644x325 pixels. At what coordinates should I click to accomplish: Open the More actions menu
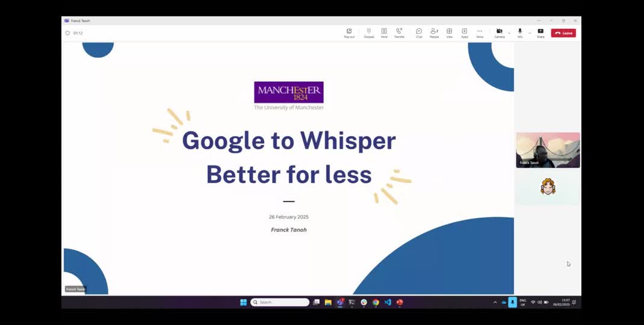click(480, 33)
